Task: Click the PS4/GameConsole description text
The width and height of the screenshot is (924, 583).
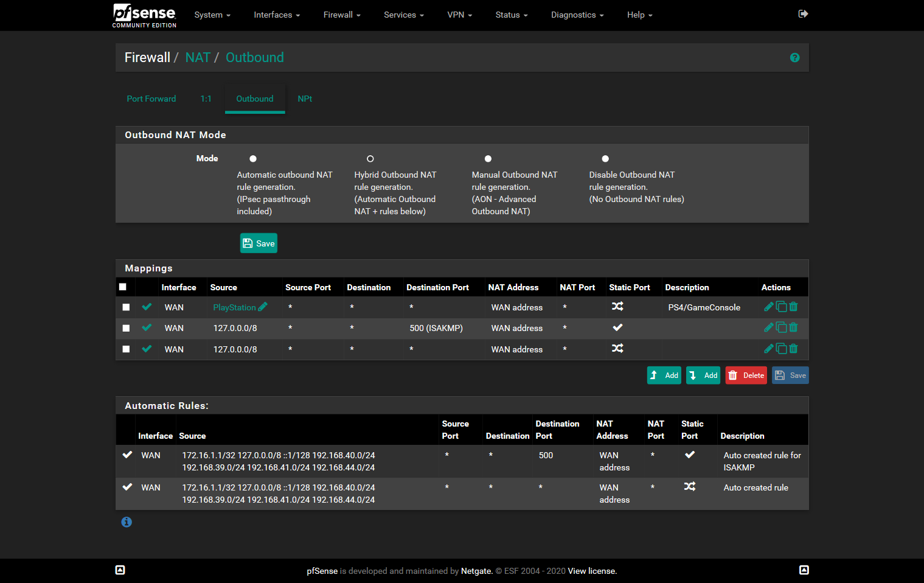Action: [704, 307]
